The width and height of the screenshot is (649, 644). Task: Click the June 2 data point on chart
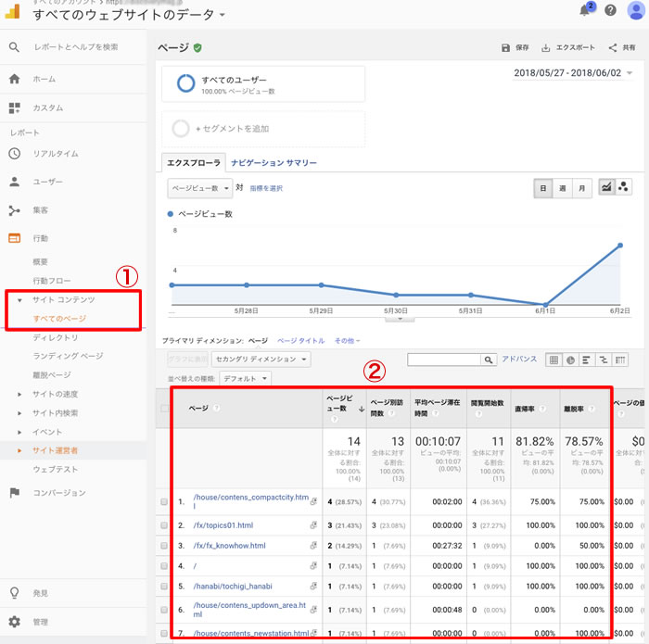click(619, 246)
